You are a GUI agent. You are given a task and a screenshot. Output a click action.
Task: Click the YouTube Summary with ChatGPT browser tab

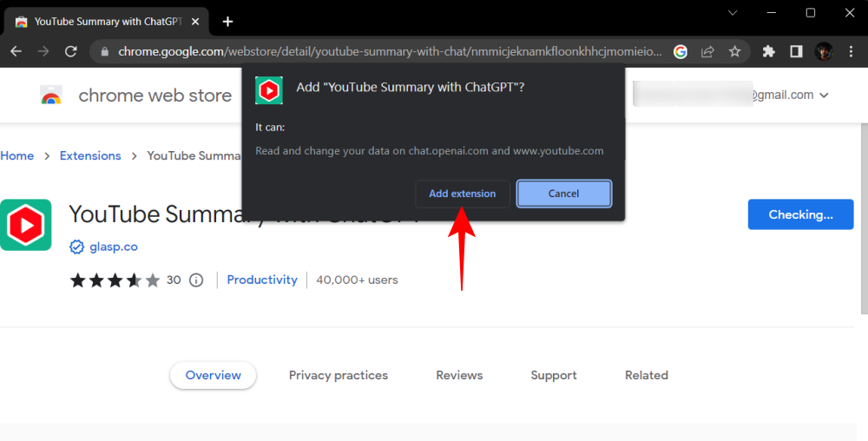pyautogui.click(x=108, y=22)
